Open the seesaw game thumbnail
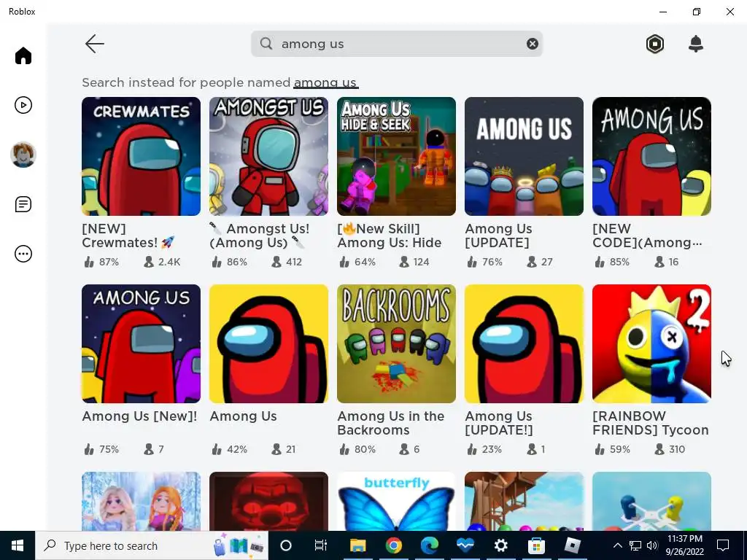The height and width of the screenshot is (560, 747). coord(651,502)
